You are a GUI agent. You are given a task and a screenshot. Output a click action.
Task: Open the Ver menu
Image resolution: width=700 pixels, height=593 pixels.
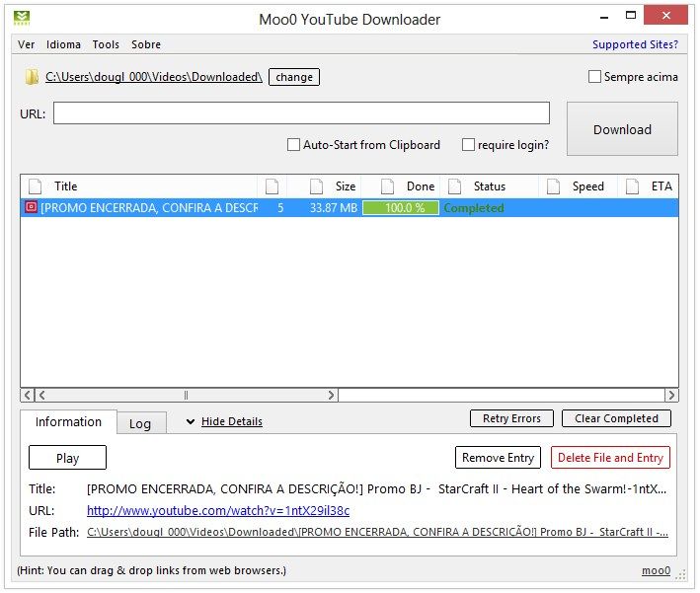point(27,44)
